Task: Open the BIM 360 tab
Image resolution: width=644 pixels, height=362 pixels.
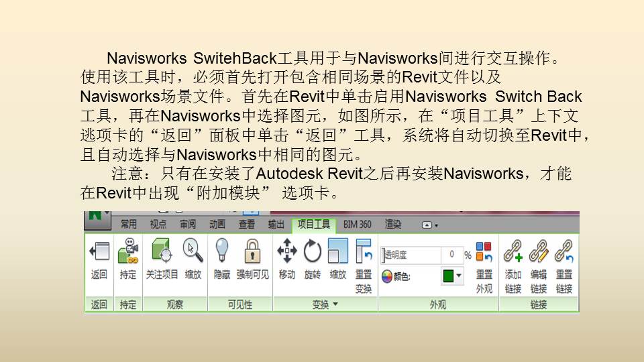Action: (x=358, y=224)
